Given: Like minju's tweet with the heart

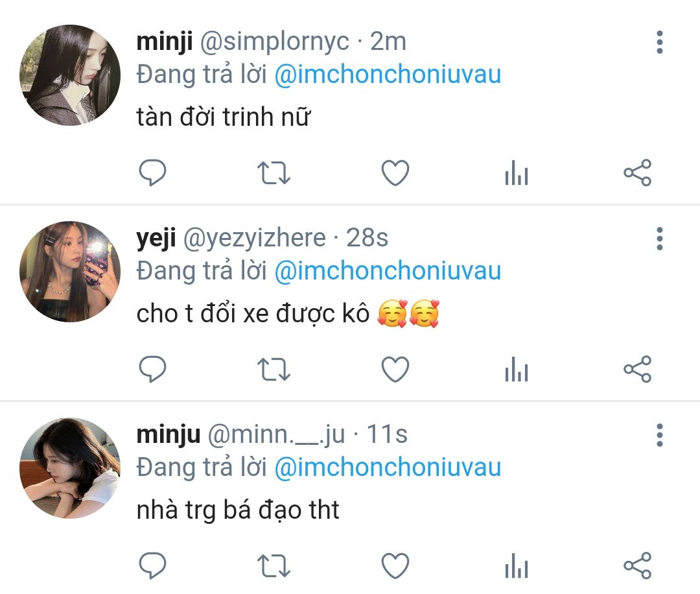Looking at the screenshot, I should click(395, 565).
